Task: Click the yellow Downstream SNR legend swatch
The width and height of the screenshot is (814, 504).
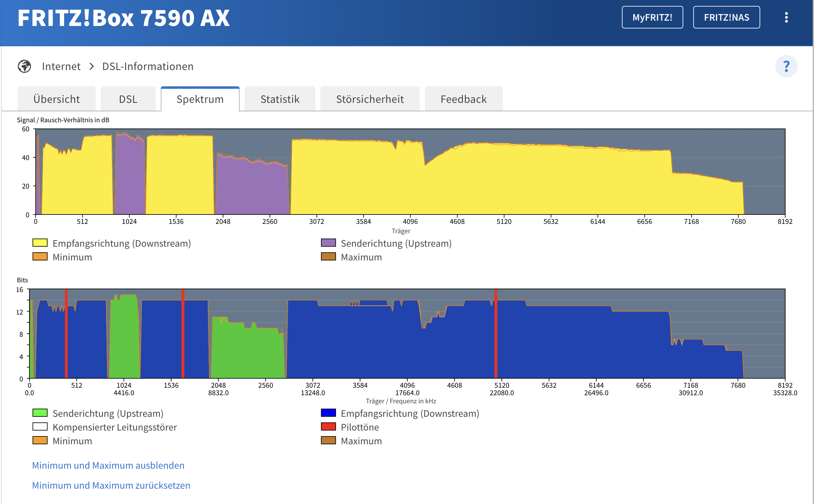Action: pyautogui.click(x=40, y=243)
